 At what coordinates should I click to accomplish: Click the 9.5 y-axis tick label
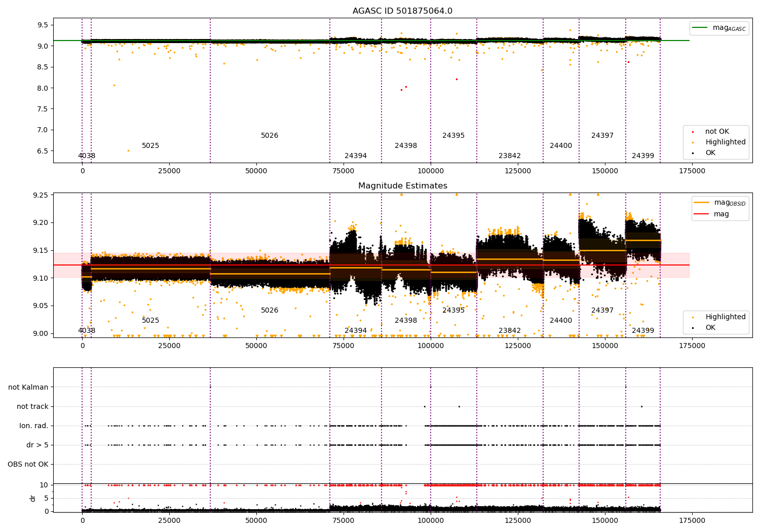[43, 25]
